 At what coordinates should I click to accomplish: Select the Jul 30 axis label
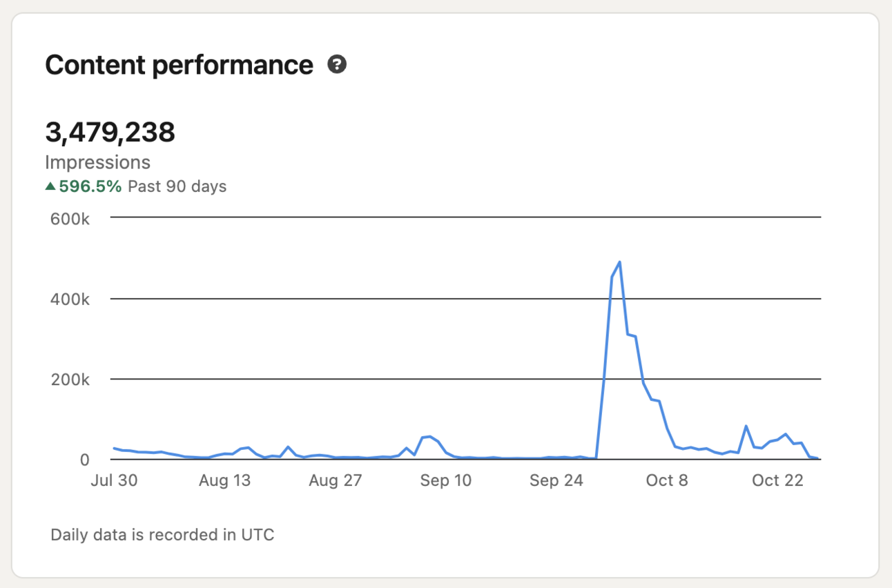[115, 480]
